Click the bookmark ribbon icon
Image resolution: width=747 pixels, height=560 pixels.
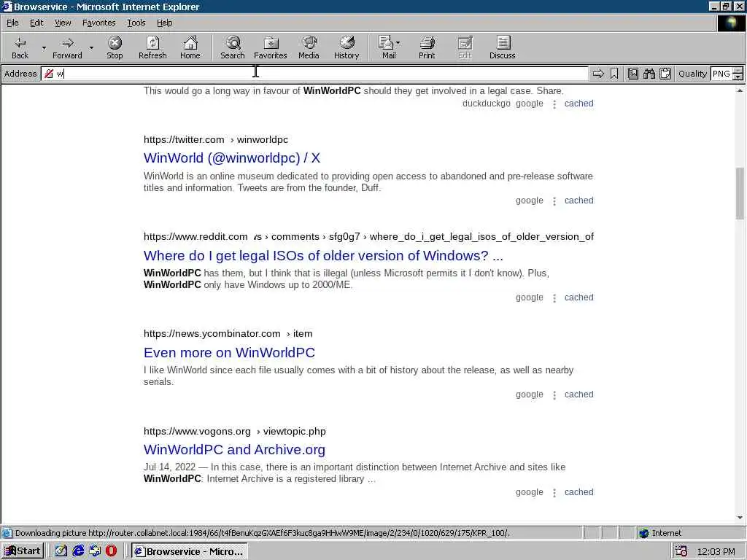coord(614,74)
